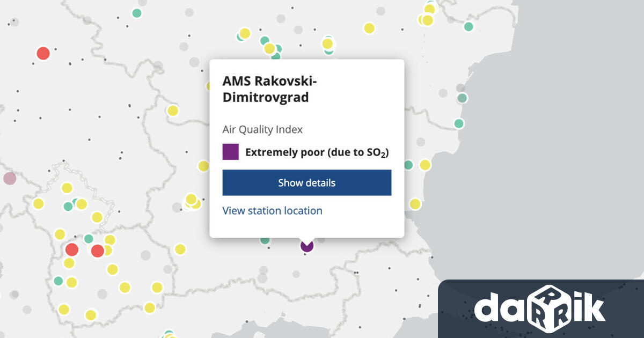Select the teal marker touching popup's right edge
The height and width of the screenshot is (338, 644).
click(408, 165)
